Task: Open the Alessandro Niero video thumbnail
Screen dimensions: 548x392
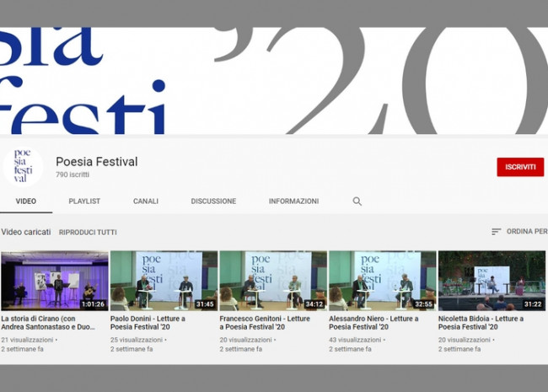Action: [x=382, y=281]
